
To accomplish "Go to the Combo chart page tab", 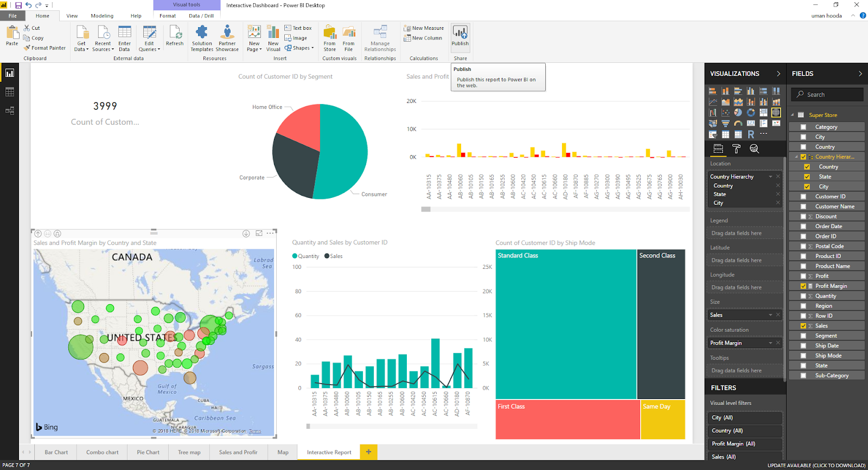I will click(x=103, y=452).
